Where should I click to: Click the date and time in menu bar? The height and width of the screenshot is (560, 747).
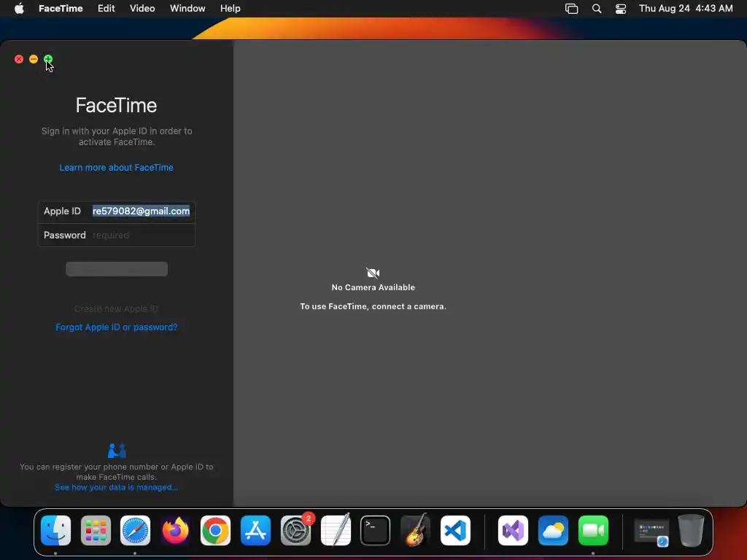686,8
